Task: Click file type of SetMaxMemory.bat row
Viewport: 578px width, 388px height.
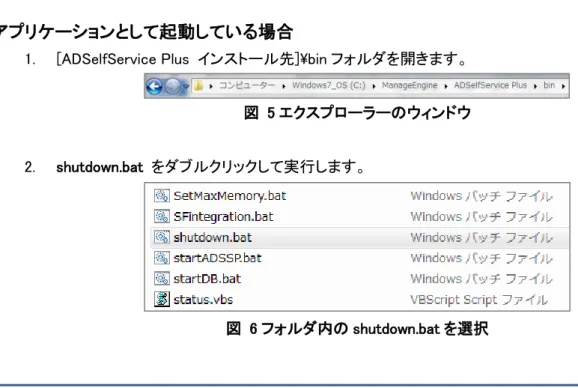Action: click(x=481, y=196)
